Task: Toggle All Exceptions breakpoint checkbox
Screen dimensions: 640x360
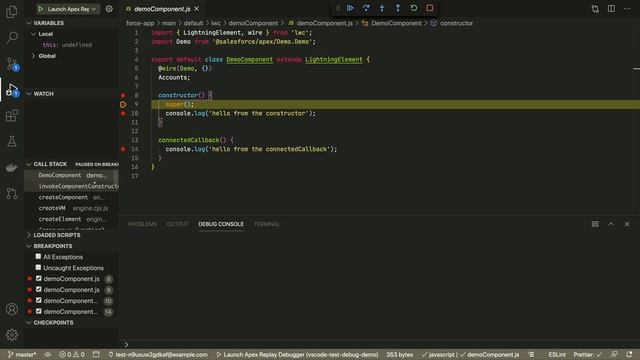Action: pyautogui.click(x=38, y=256)
